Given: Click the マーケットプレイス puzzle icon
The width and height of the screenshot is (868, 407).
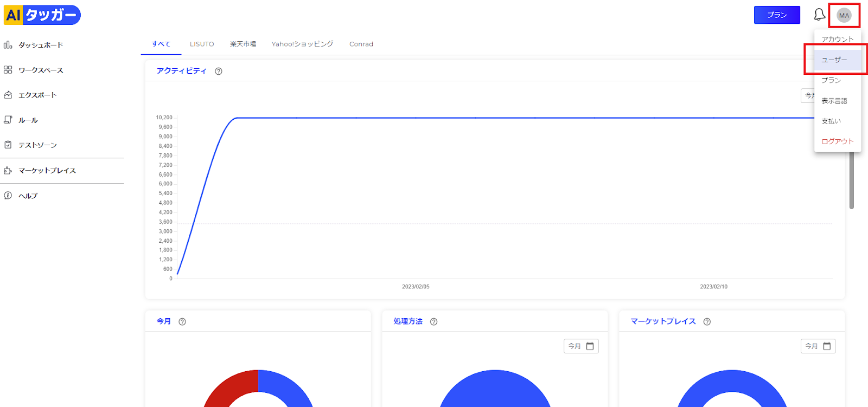Looking at the screenshot, I should [x=8, y=170].
